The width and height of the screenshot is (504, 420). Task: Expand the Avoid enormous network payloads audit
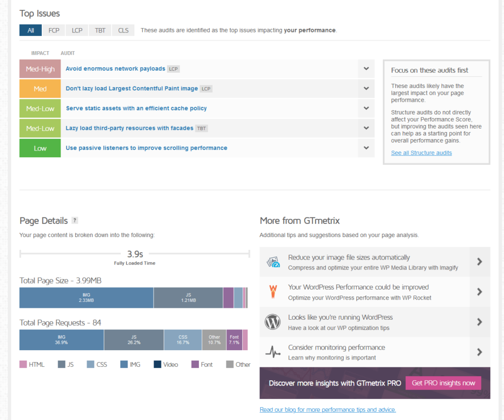pyautogui.click(x=366, y=69)
